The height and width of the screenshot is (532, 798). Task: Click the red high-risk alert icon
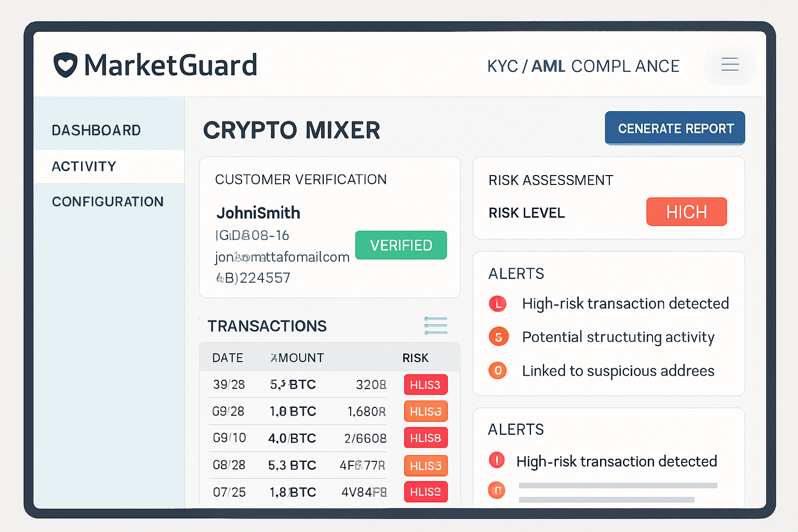point(498,303)
